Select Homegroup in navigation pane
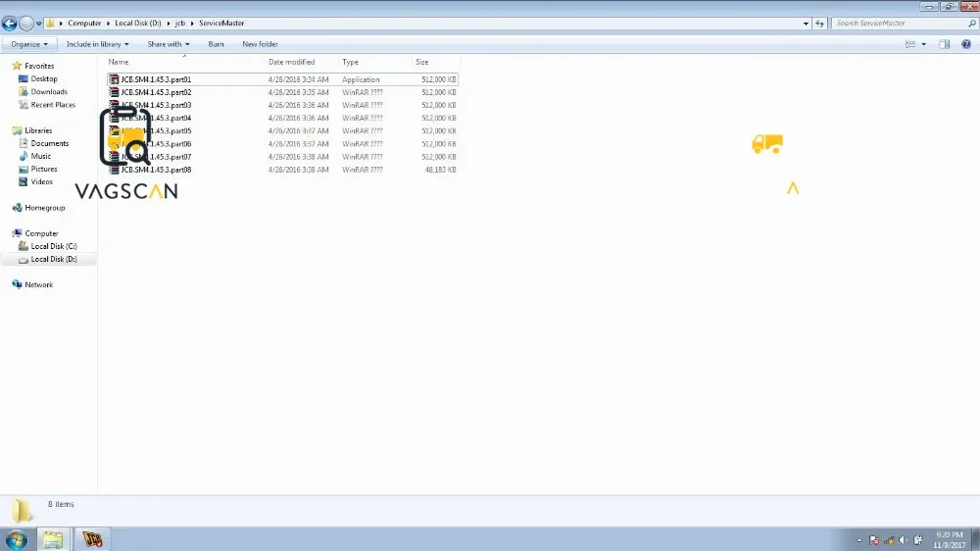This screenshot has height=551, width=980. (44, 208)
